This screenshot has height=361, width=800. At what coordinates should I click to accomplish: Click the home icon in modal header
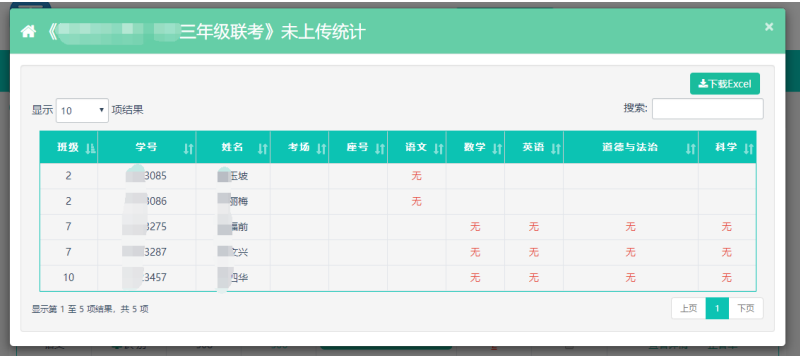[28, 32]
